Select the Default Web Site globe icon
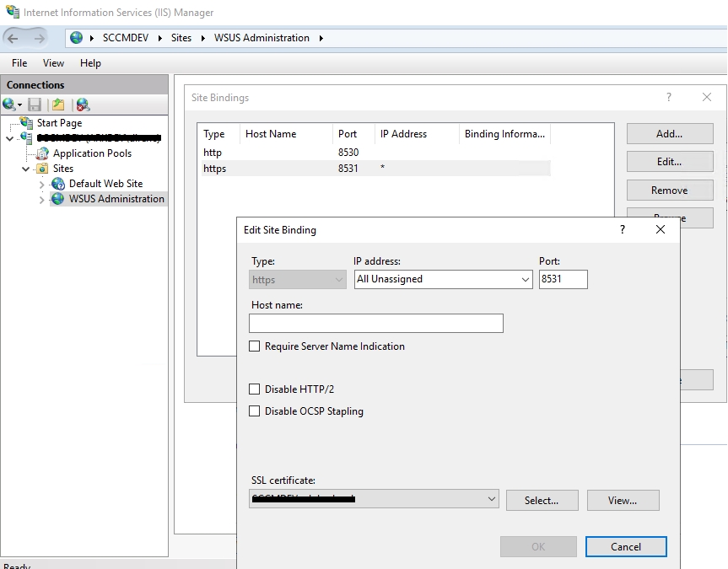This screenshot has height=569, width=728. [x=58, y=184]
